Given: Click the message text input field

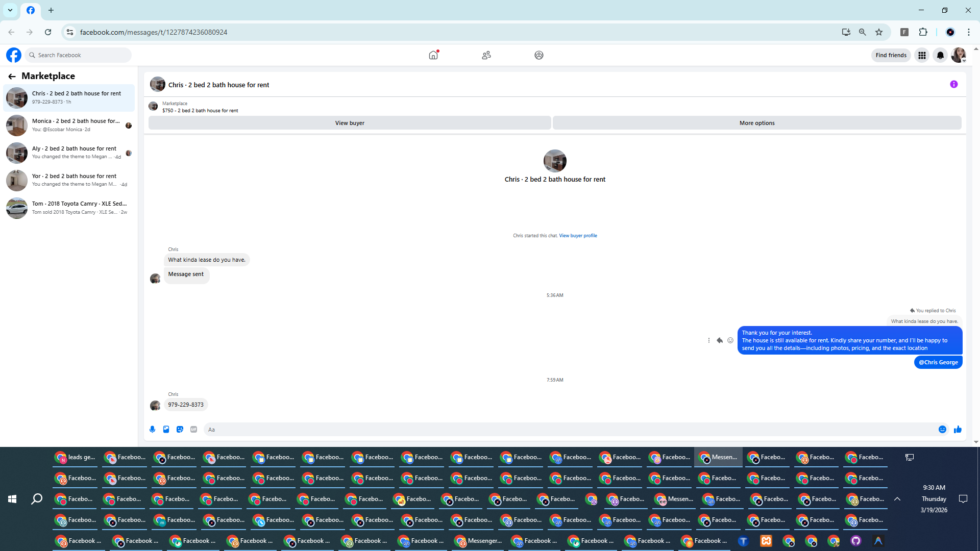Looking at the screenshot, I should (x=567, y=430).
